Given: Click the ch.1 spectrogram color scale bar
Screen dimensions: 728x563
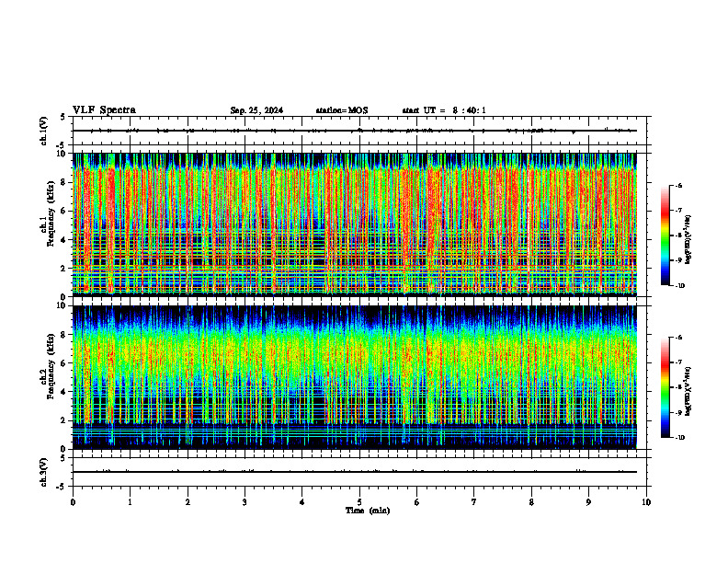Looking at the screenshot, I should (x=665, y=236).
